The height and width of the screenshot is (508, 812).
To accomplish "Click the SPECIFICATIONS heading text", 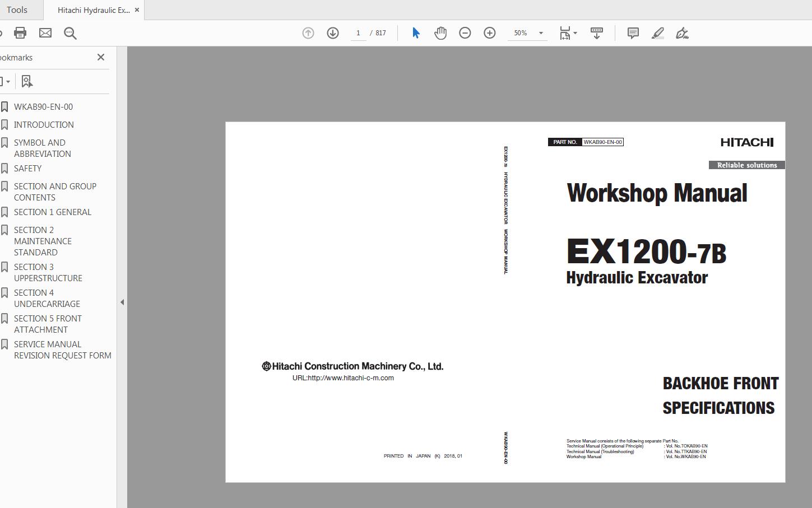I will [718, 408].
